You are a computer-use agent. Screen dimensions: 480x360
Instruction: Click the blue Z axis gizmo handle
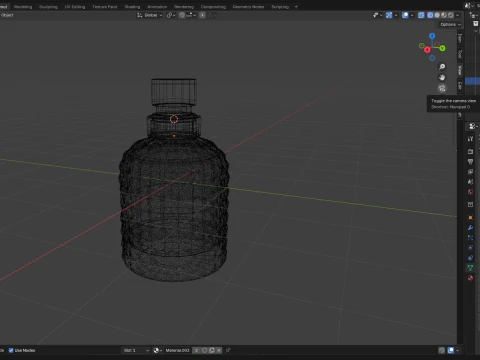tap(432, 36)
